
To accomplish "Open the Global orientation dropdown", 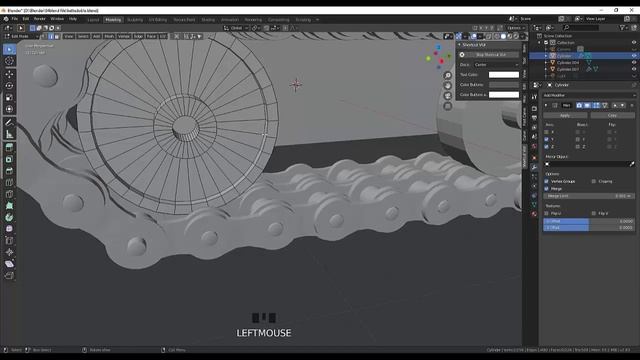I will click(x=237, y=28).
